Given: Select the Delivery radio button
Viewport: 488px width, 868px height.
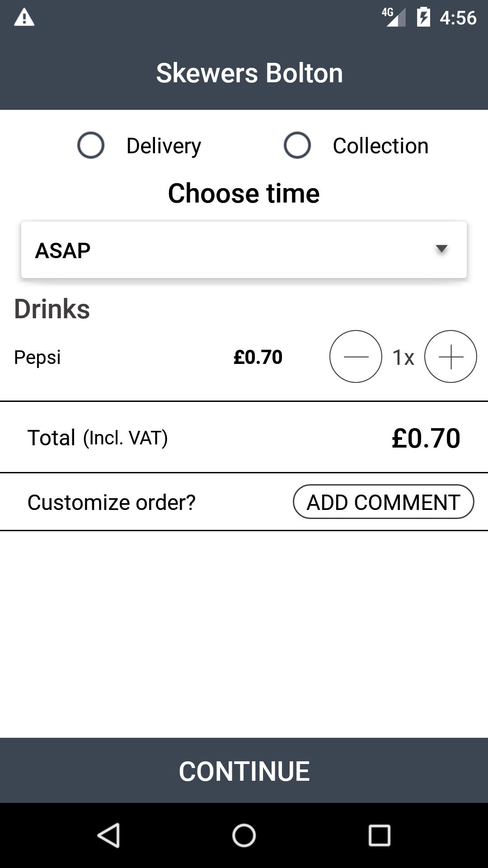Looking at the screenshot, I should (91, 145).
